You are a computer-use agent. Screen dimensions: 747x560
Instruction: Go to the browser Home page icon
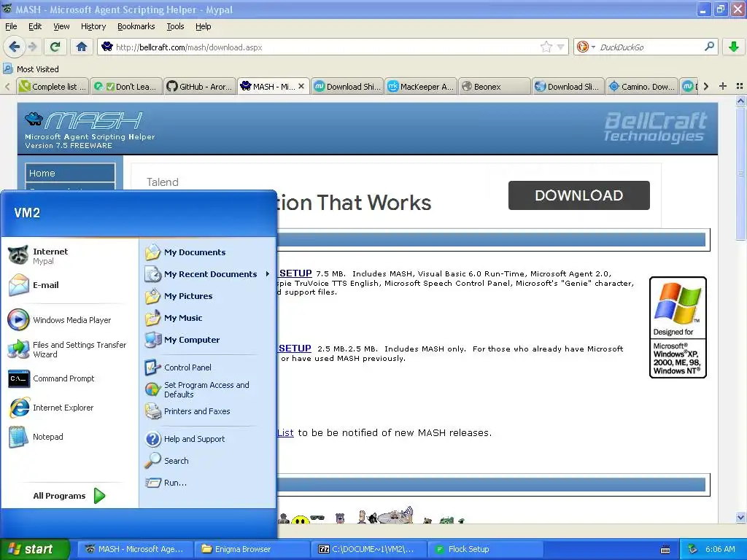82,47
